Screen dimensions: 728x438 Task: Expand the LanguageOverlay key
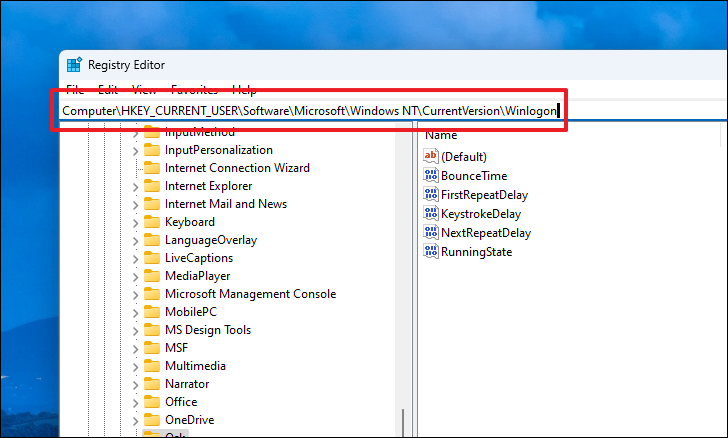(135, 241)
